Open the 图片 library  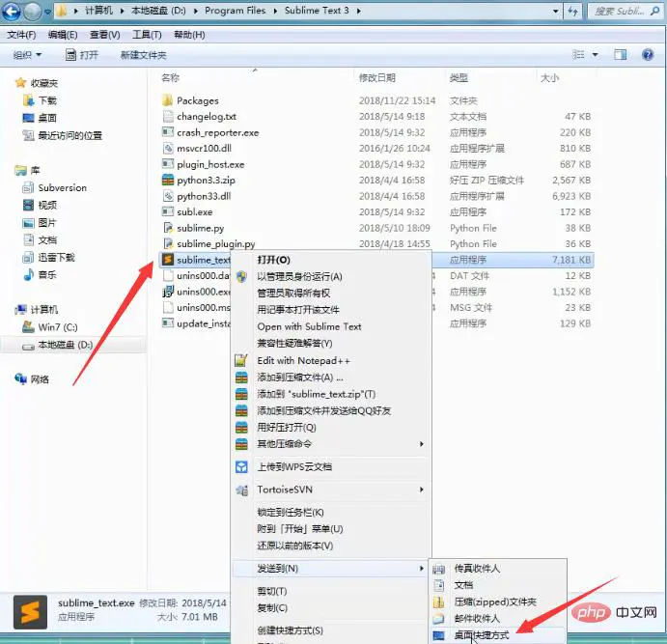point(40,222)
